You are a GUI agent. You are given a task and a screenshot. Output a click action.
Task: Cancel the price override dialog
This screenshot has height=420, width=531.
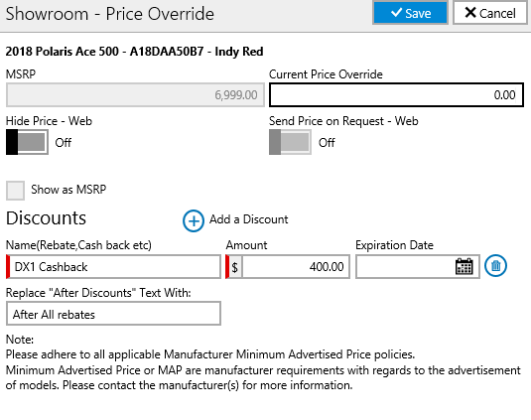tap(490, 13)
